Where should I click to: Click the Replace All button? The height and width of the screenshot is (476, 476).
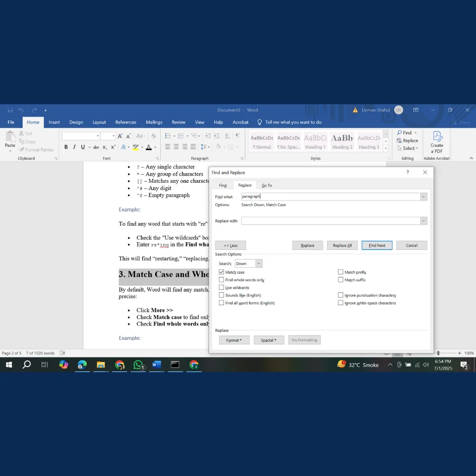(342, 245)
